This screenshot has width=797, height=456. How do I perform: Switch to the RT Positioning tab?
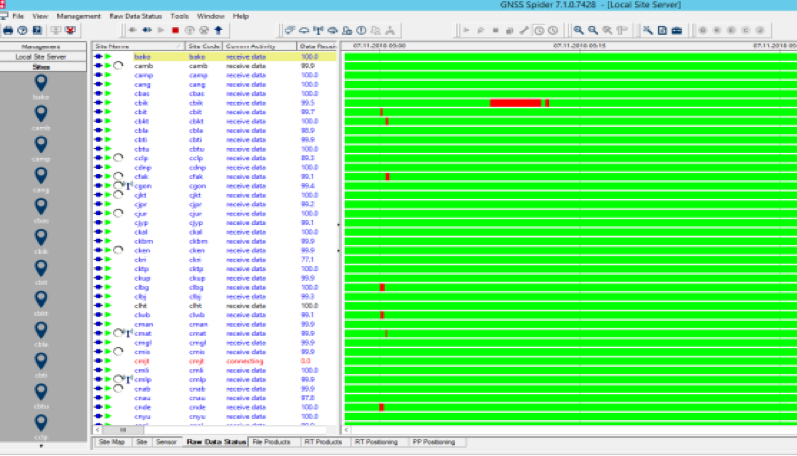tap(376, 441)
